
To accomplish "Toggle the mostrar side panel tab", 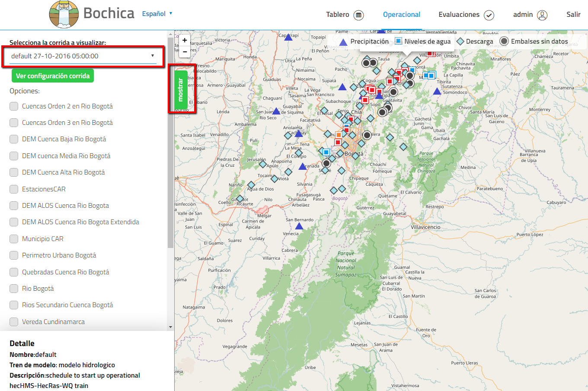I will tap(181, 90).
